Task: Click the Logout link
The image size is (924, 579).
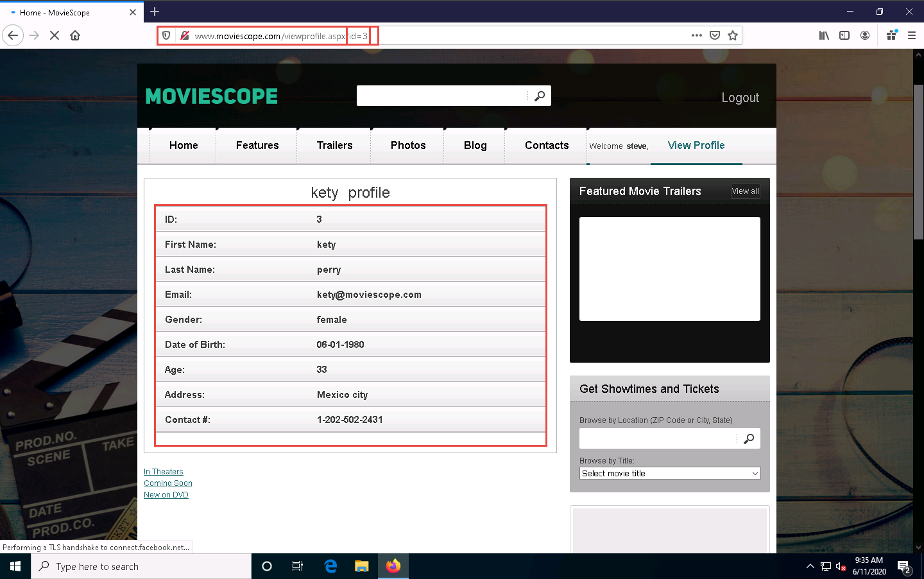Action: coord(740,98)
